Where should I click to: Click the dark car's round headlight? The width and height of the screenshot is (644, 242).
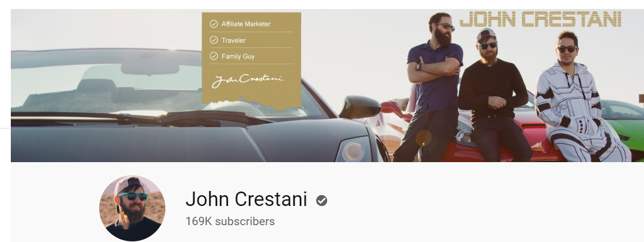(x=353, y=151)
